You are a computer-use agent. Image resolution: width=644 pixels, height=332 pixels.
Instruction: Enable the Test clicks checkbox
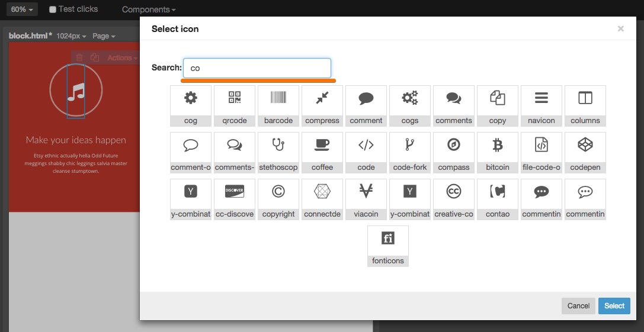pos(53,9)
